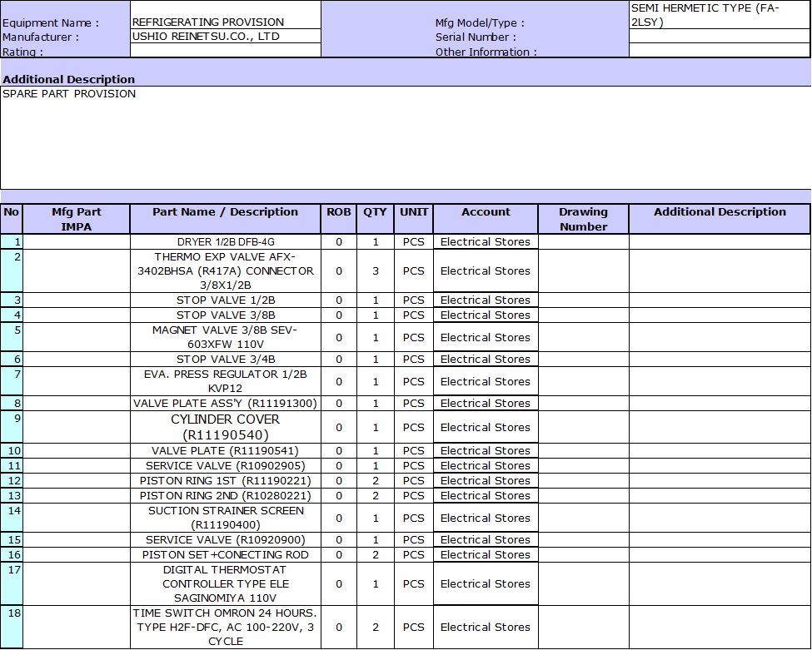
Task: Click the QTY column header
Action: coord(375,212)
